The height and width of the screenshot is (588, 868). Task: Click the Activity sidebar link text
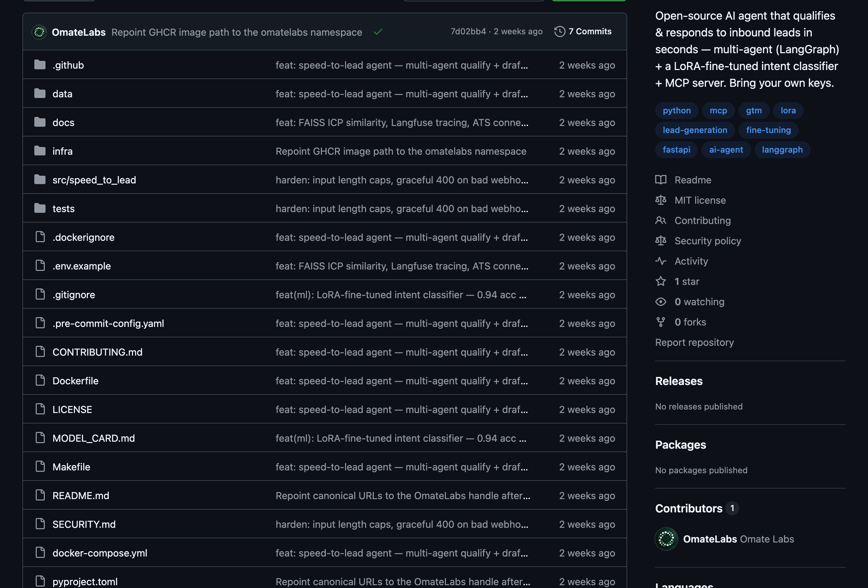tap(691, 261)
